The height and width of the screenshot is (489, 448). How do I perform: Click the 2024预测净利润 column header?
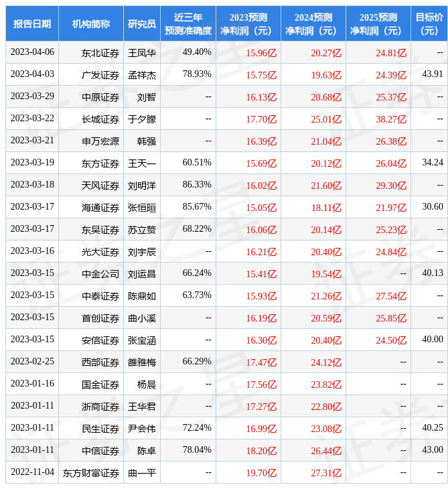tap(313, 23)
